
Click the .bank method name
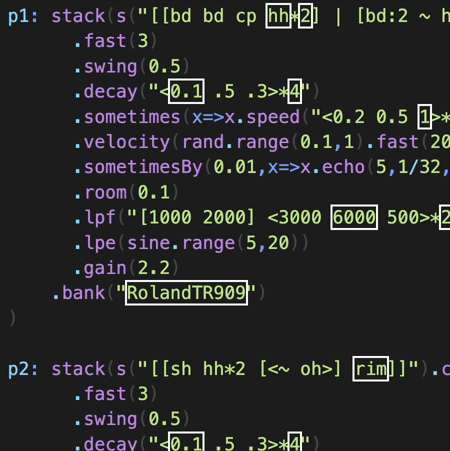pos(79,293)
